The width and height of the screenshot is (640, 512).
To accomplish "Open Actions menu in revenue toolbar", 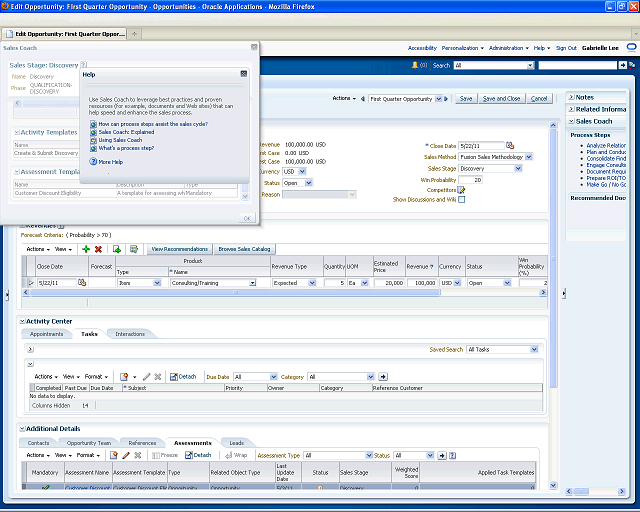I will (x=38, y=249).
